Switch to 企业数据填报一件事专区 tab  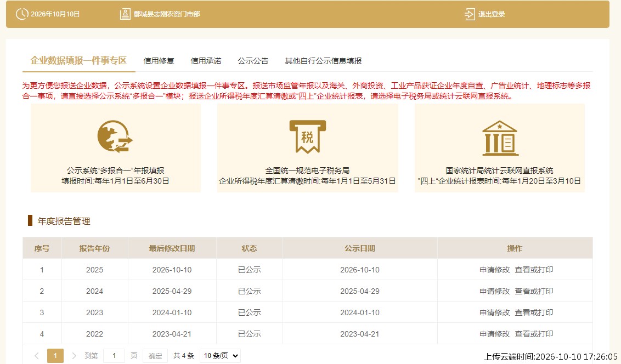pyautogui.click(x=78, y=60)
